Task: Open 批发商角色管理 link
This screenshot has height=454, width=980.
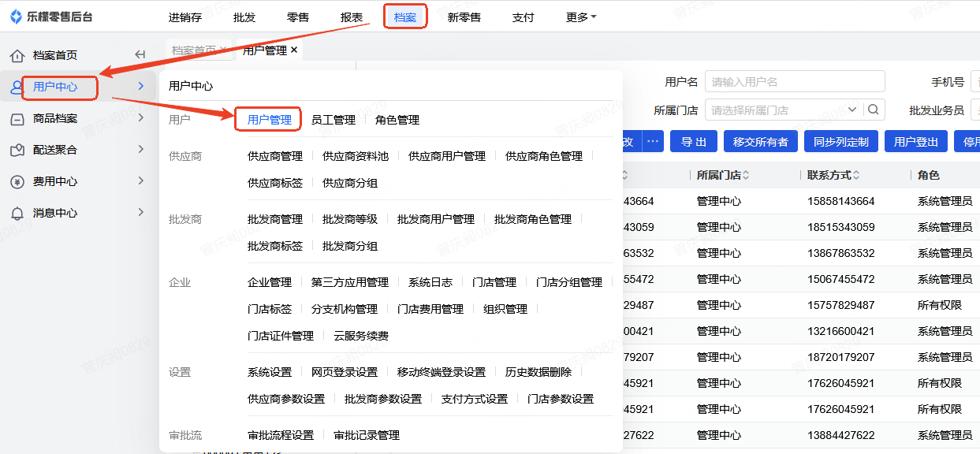Action: point(533,219)
